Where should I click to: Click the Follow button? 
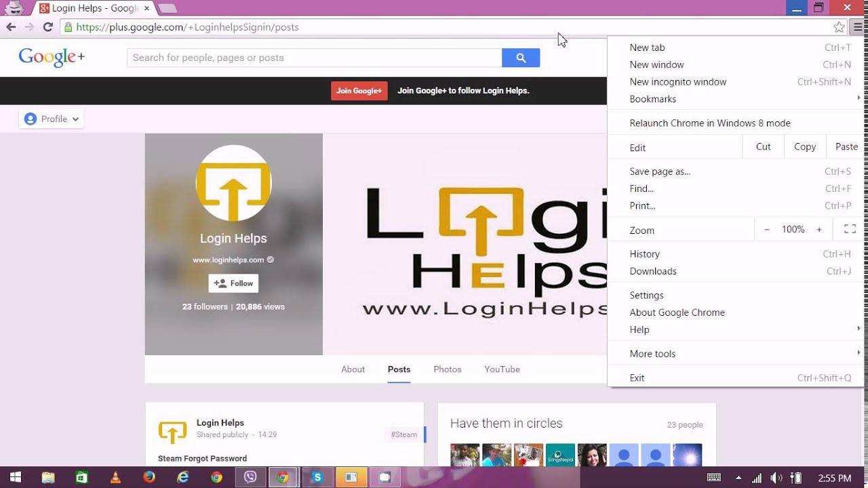(233, 283)
